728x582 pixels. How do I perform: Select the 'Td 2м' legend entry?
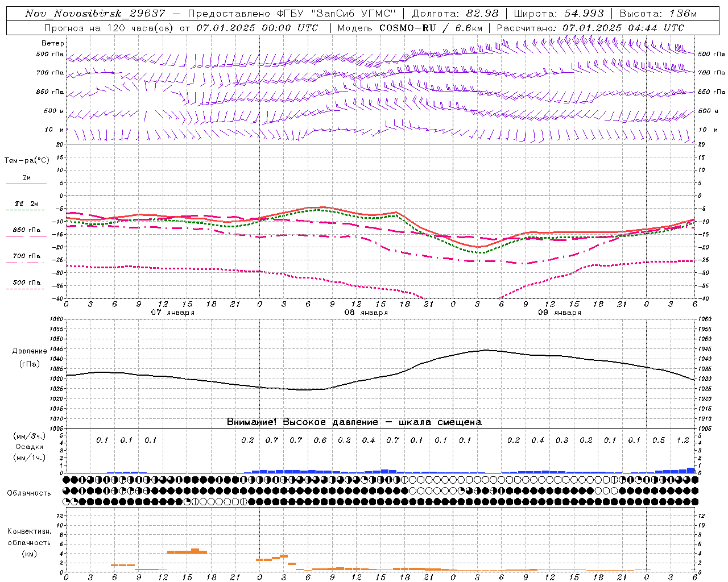[x=27, y=203]
